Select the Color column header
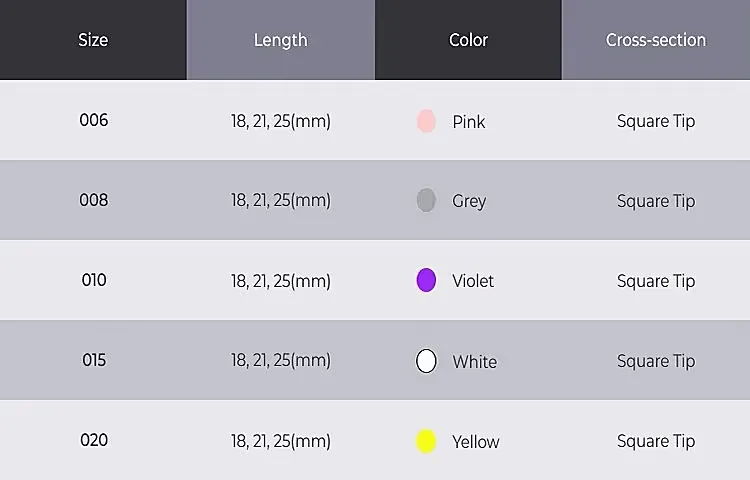The image size is (750, 480). pos(468,40)
